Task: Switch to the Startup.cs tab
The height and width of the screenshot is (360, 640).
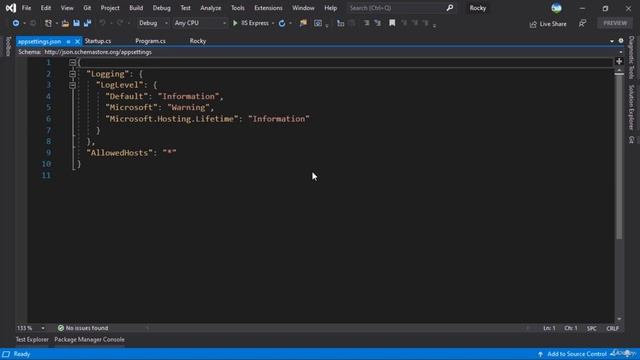Action: click(x=98, y=41)
